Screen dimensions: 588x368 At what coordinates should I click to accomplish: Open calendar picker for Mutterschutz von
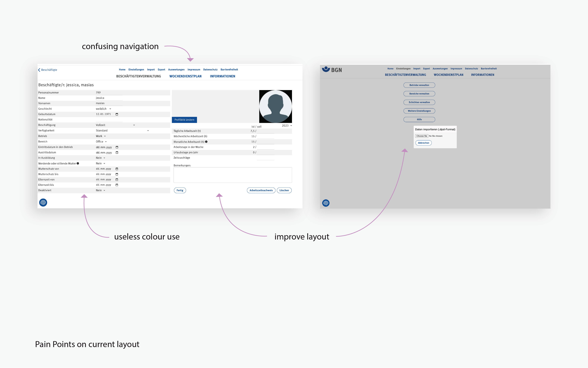[x=117, y=169]
